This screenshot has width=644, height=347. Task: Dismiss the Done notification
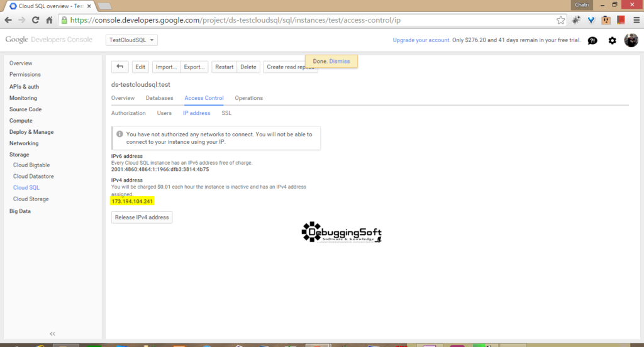coord(340,61)
